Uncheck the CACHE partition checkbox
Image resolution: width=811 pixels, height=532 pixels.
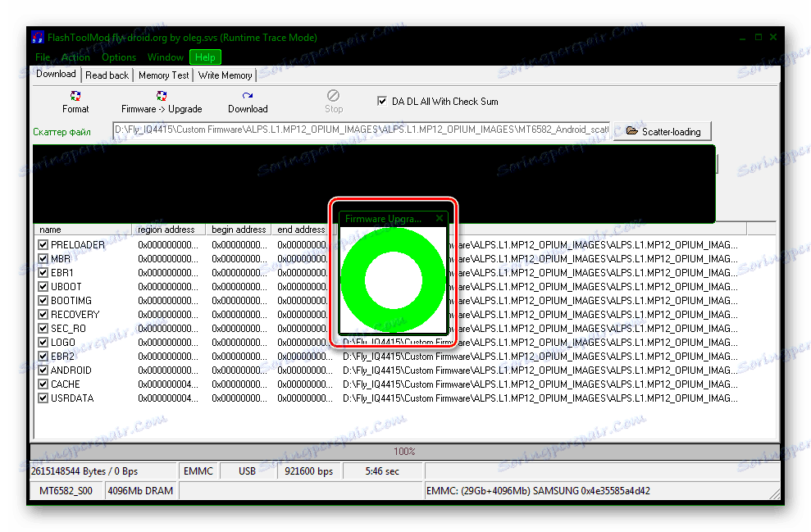point(43,384)
